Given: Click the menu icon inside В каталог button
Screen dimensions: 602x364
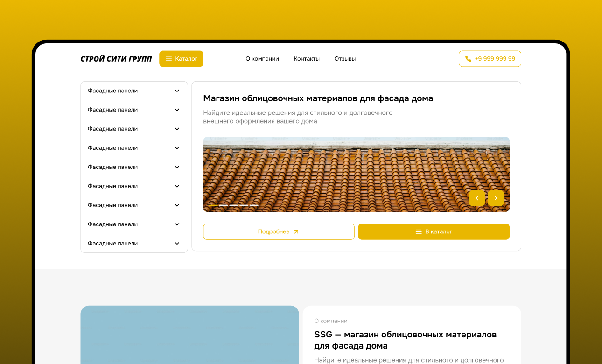Looking at the screenshot, I should (419, 231).
